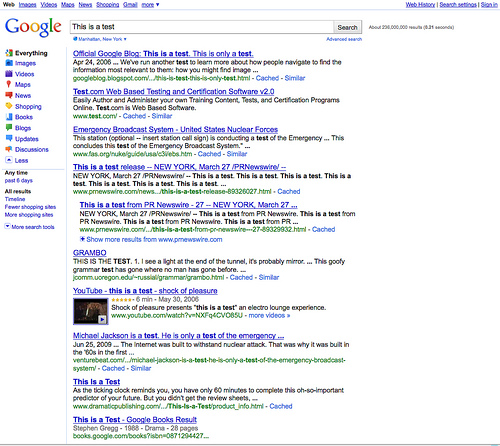Click the Images icon in the sidebar
The width and height of the screenshot is (500, 446).
point(9,63)
